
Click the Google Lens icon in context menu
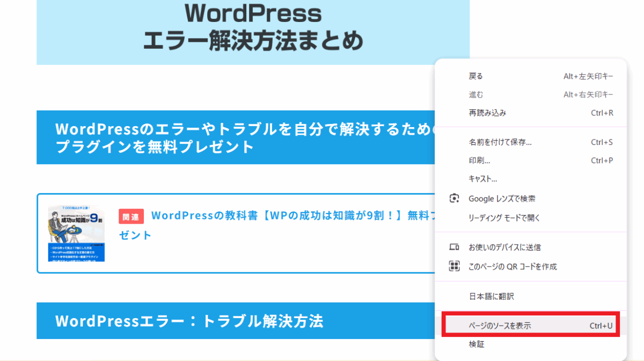[x=454, y=198]
